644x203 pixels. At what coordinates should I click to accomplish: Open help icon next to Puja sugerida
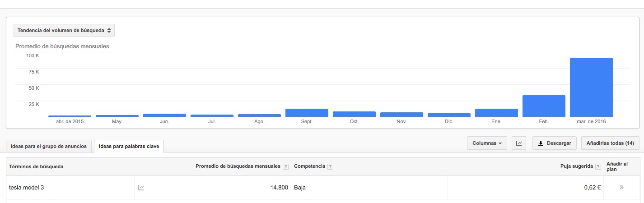click(x=598, y=167)
